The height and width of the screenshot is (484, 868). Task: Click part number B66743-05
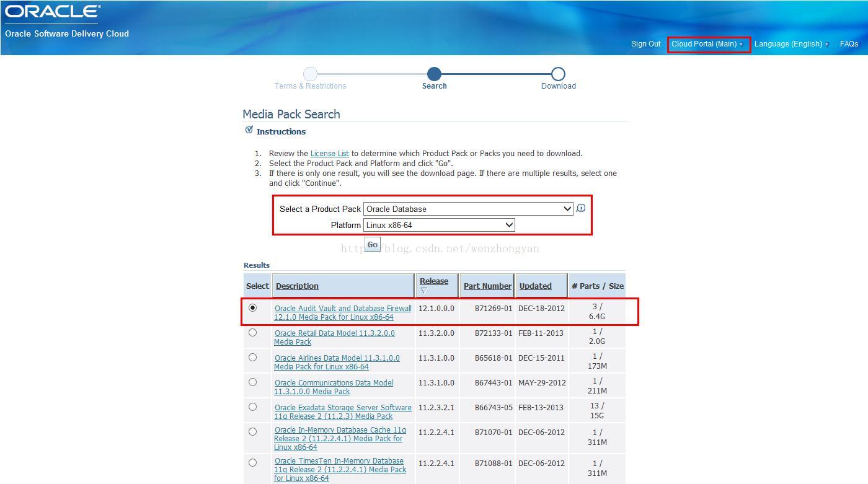pyautogui.click(x=494, y=407)
